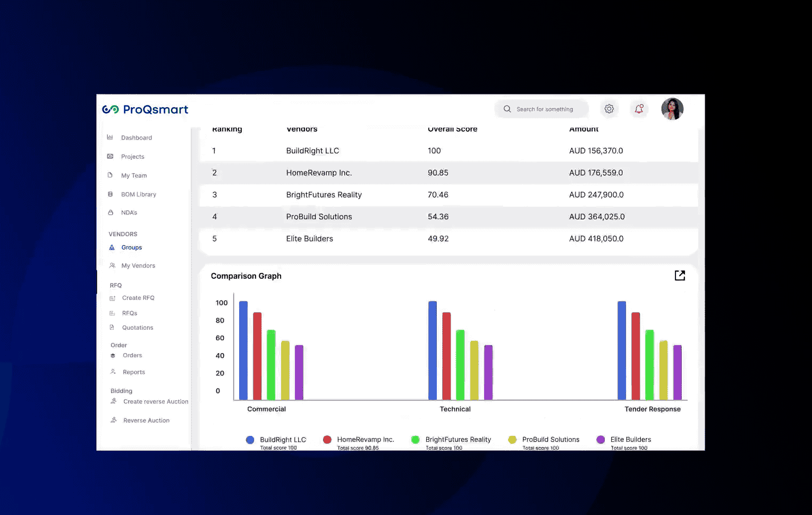This screenshot has width=812, height=515.
Task: Open the notifications bell icon
Action: [x=639, y=108]
